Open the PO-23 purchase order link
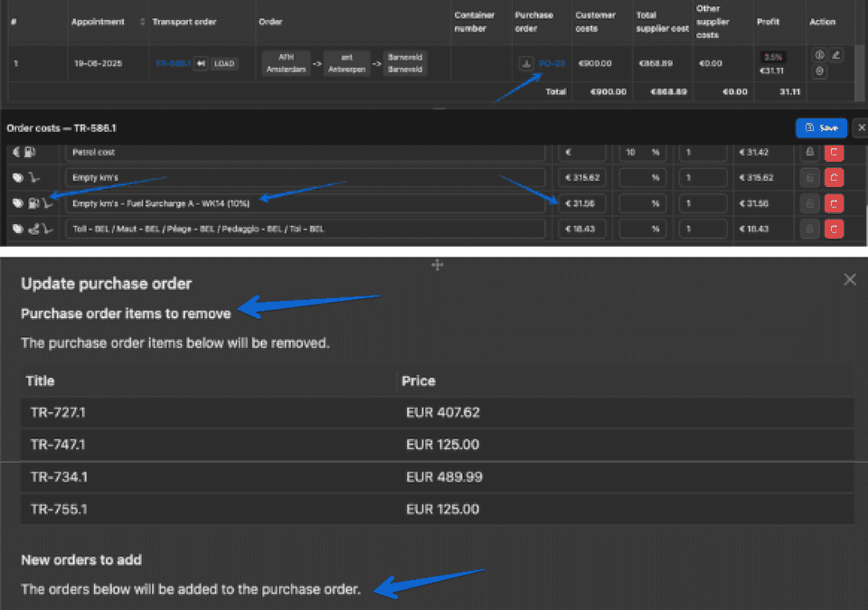The width and height of the screenshot is (868, 610). pos(552,63)
